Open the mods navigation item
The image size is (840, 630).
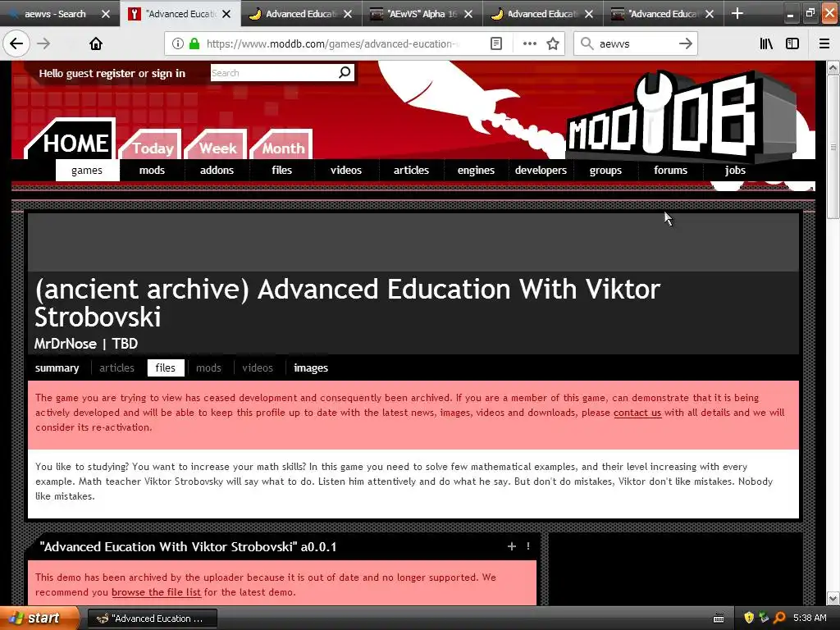(152, 171)
